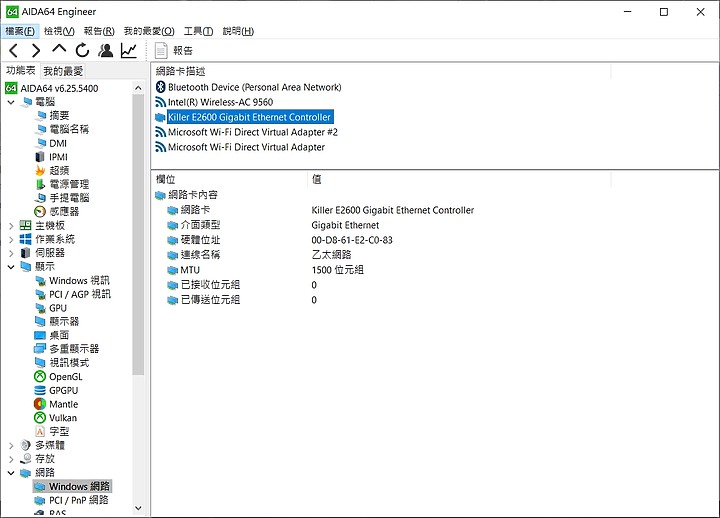Open the 報告(R) menu

click(99, 31)
